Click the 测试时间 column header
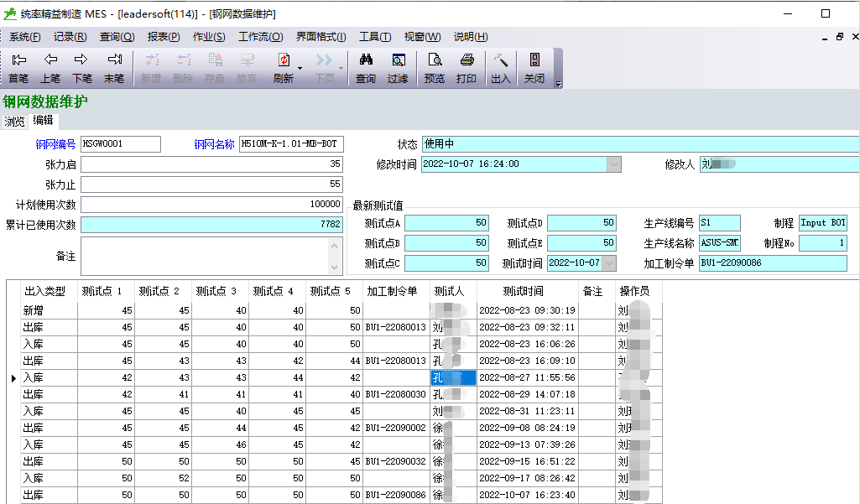This screenshot has width=860, height=504. pyautogui.click(x=528, y=291)
